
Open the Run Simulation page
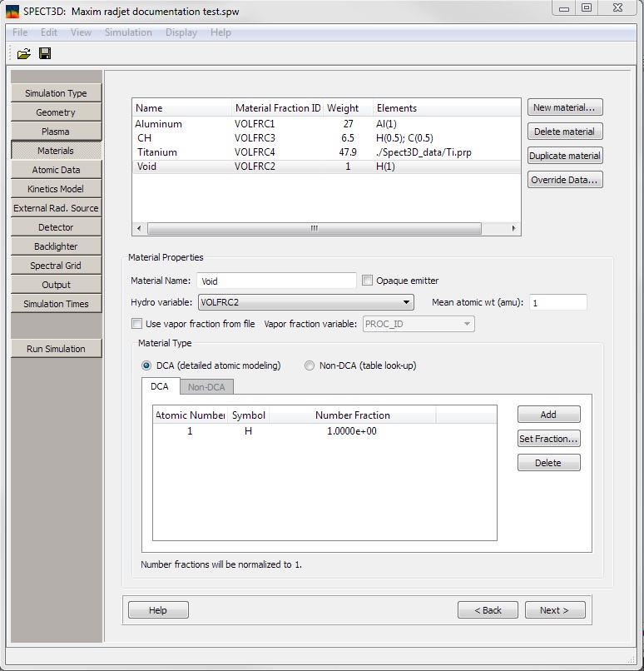(x=56, y=349)
